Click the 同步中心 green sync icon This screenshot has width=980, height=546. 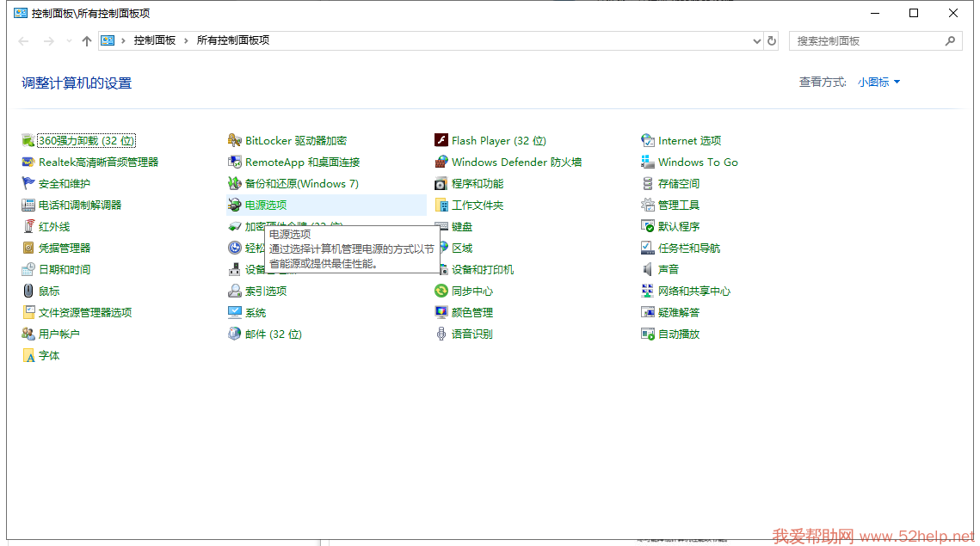441,291
